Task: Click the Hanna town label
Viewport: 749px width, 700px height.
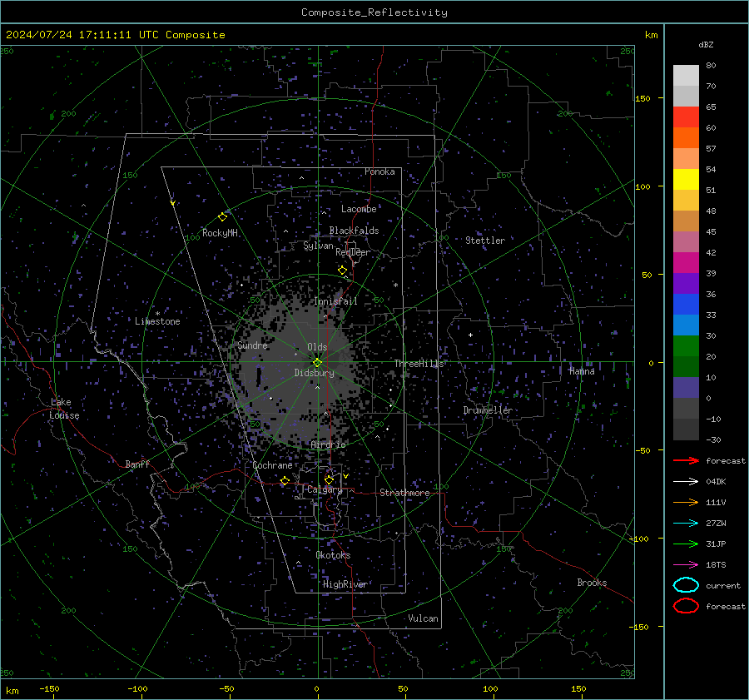Action: tap(582, 371)
